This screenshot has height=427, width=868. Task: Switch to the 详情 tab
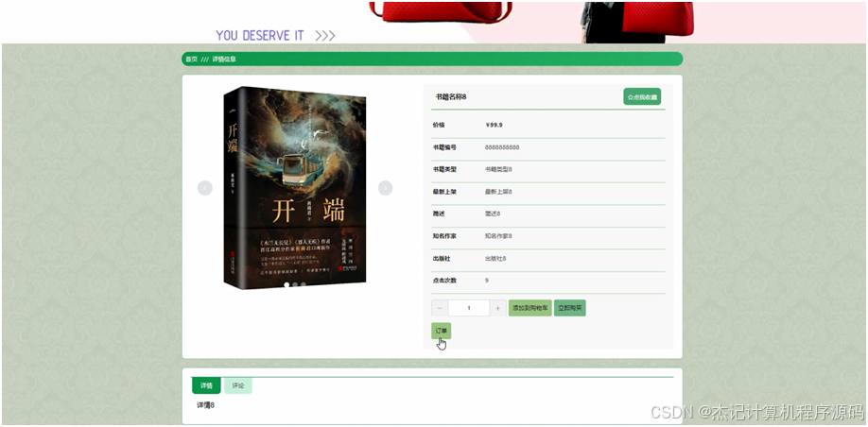coord(206,385)
